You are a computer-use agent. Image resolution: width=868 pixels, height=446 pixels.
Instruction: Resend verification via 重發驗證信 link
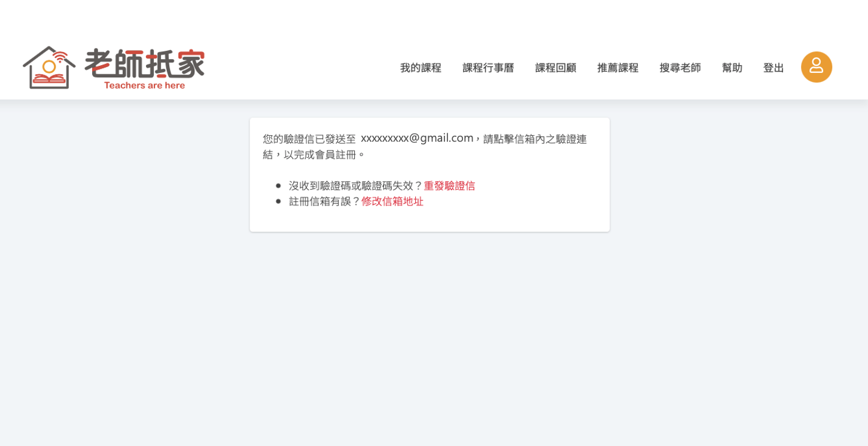tap(449, 185)
